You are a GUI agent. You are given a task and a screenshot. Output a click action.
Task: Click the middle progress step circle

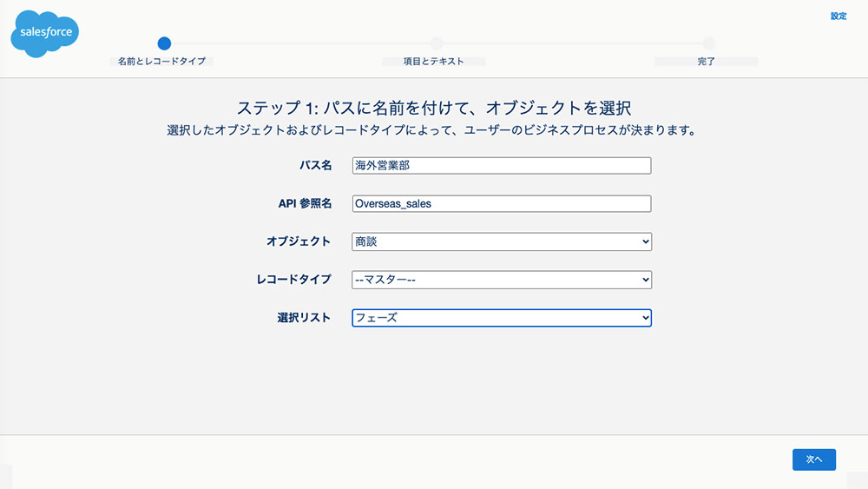click(x=437, y=43)
